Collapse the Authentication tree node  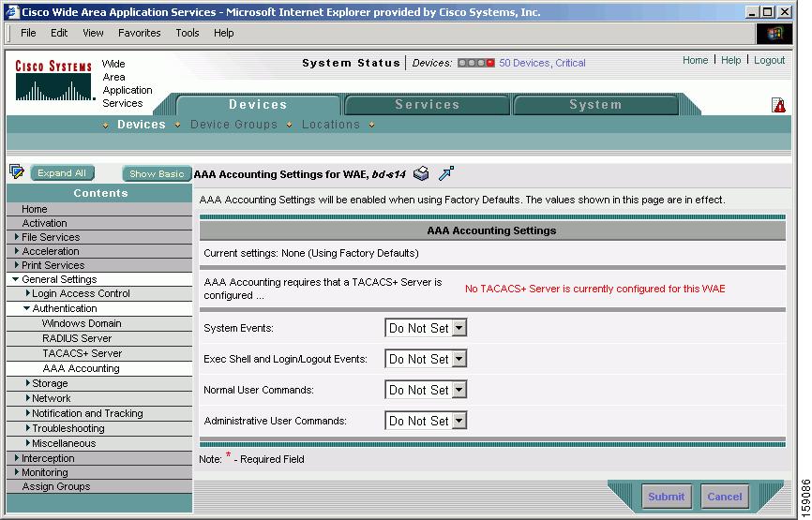[26, 308]
